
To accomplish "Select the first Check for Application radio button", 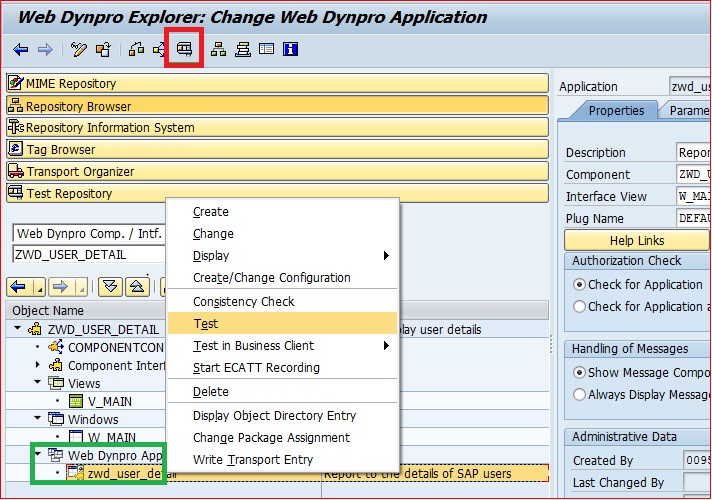I will click(579, 284).
